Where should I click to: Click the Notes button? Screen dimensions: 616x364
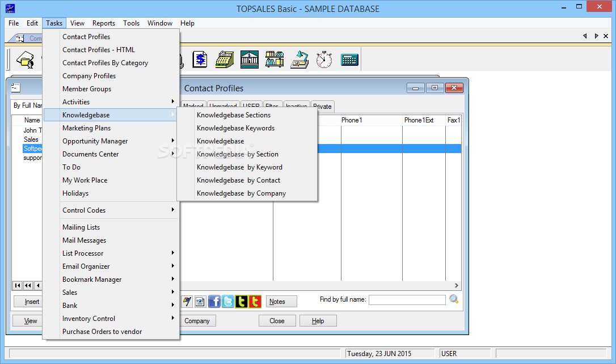click(x=281, y=302)
